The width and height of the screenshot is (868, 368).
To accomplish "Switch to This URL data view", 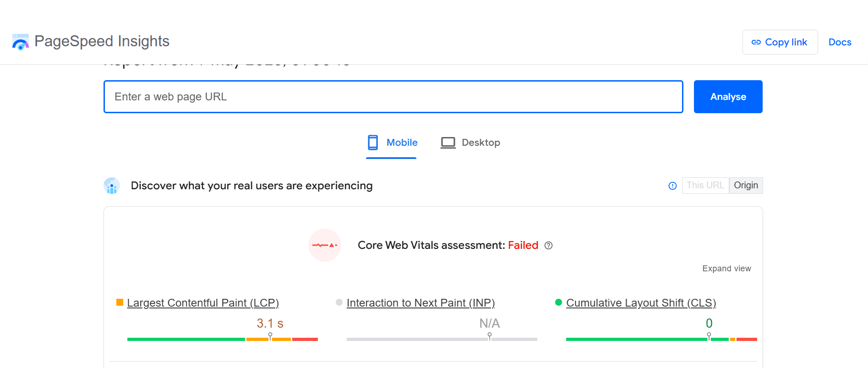I will click(705, 185).
